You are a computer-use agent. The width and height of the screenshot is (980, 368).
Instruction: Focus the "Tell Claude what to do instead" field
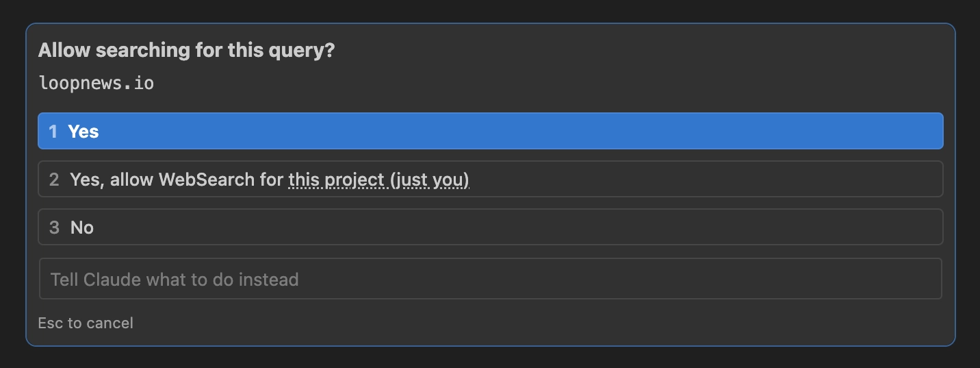pos(490,279)
